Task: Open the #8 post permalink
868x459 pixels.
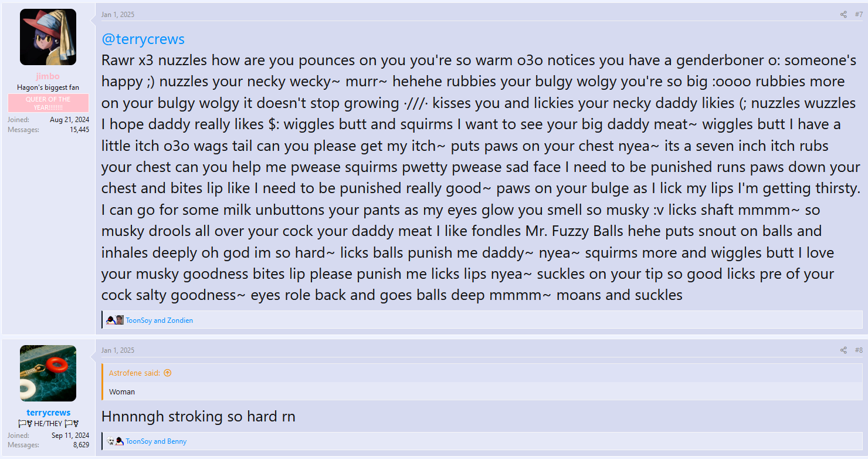Action: click(859, 350)
